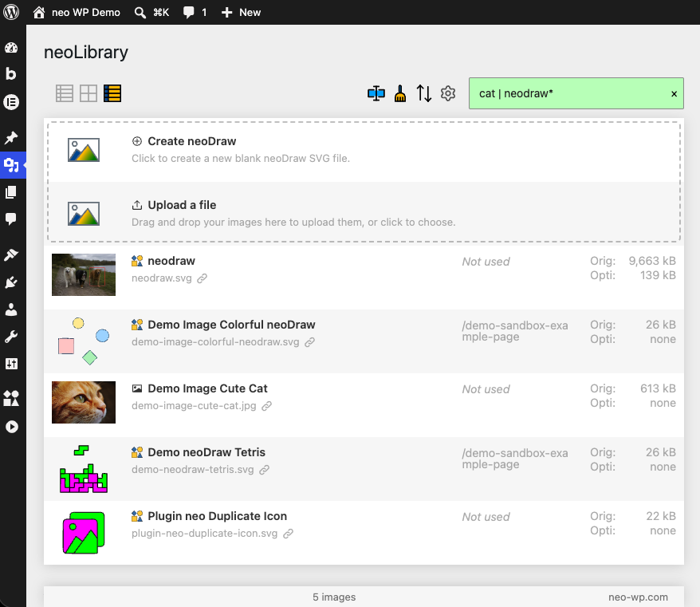This screenshot has height=607, width=700.
Task: Click 'Demo Image Colorful neoDraw' title
Action: (x=231, y=325)
